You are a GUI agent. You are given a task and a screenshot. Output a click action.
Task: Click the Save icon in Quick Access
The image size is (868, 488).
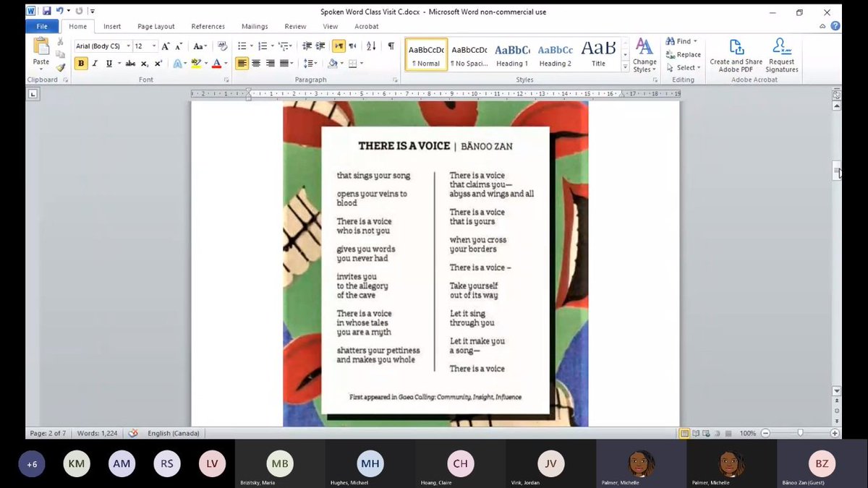46,11
